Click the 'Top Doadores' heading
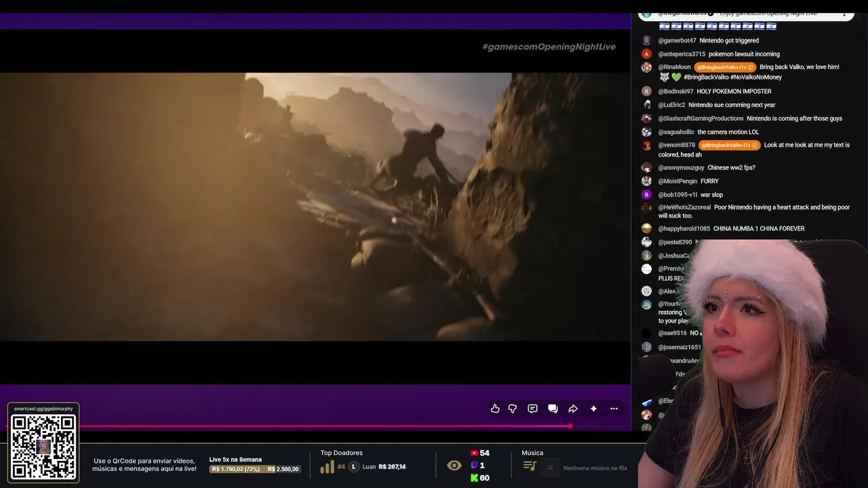Screen dimensions: 868x488 [x=342, y=453]
